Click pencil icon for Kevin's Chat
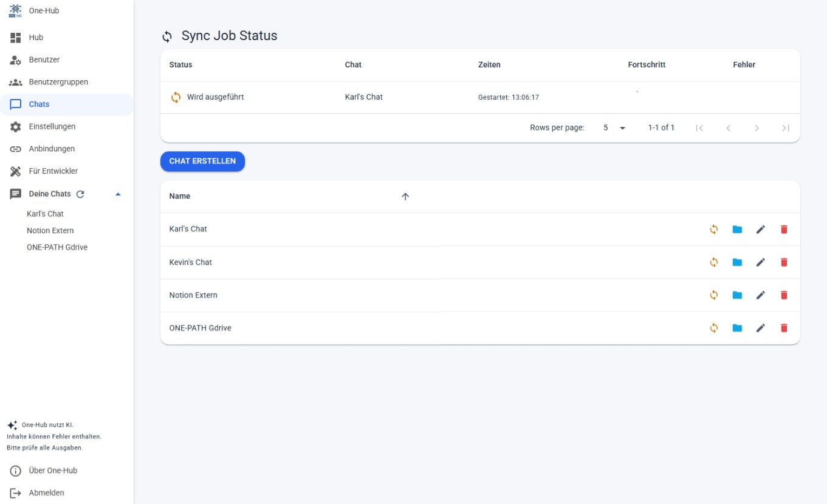The height and width of the screenshot is (504, 827). (760, 262)
